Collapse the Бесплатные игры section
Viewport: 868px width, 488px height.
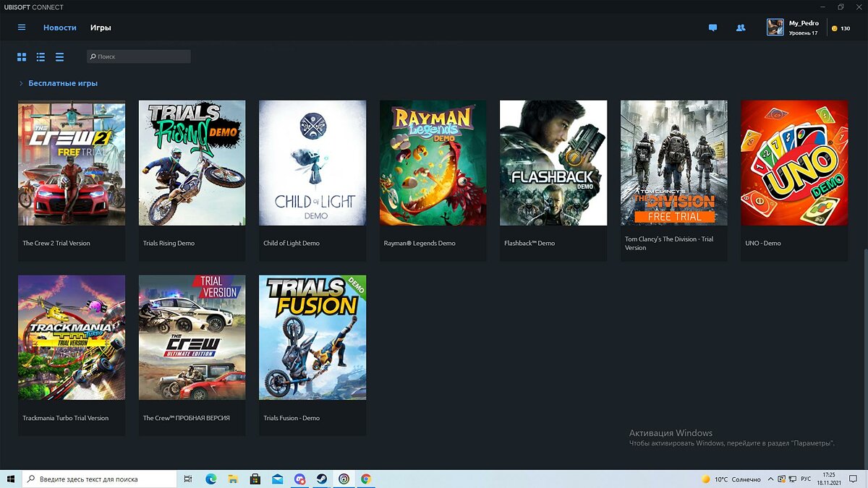tap(21, 84)
